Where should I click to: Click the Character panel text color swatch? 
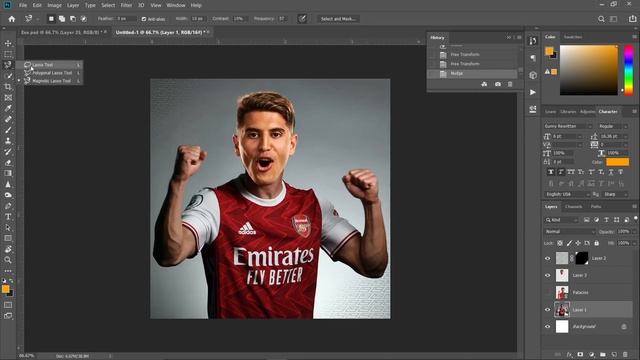[618, 162]
